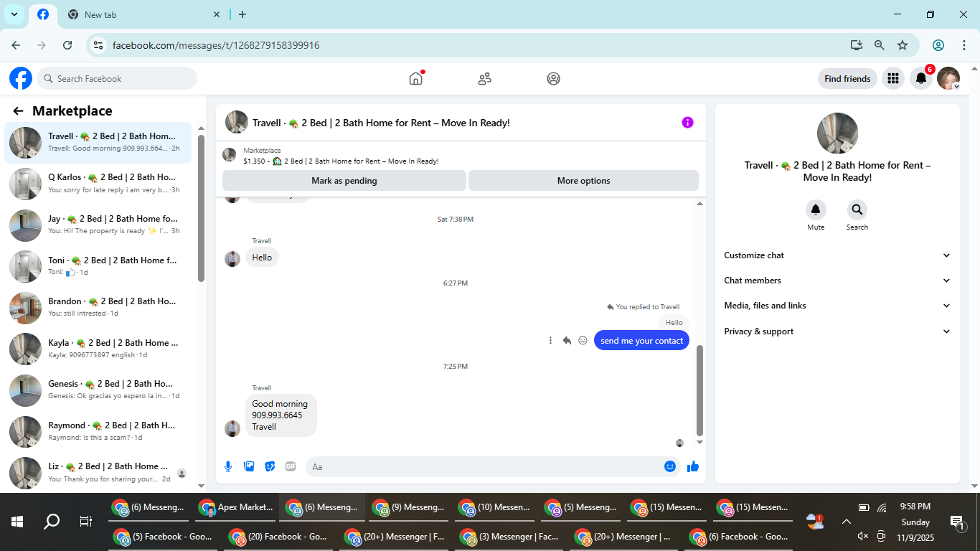Image resolution: width=980 pixels, height=551 pixels.
Task: React to 'send me your contact' message
Action: coord(583,341)
